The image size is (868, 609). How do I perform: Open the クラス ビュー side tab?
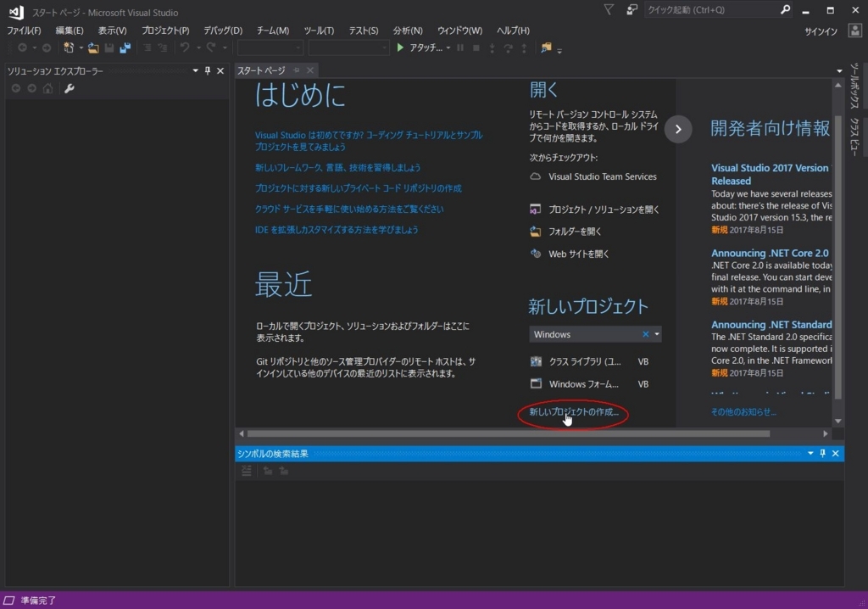[x=854, y=137]
